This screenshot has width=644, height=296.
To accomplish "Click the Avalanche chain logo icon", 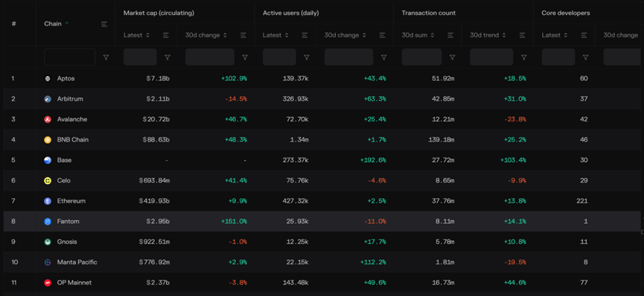I will pyautogui.click(x=48, y=119).
